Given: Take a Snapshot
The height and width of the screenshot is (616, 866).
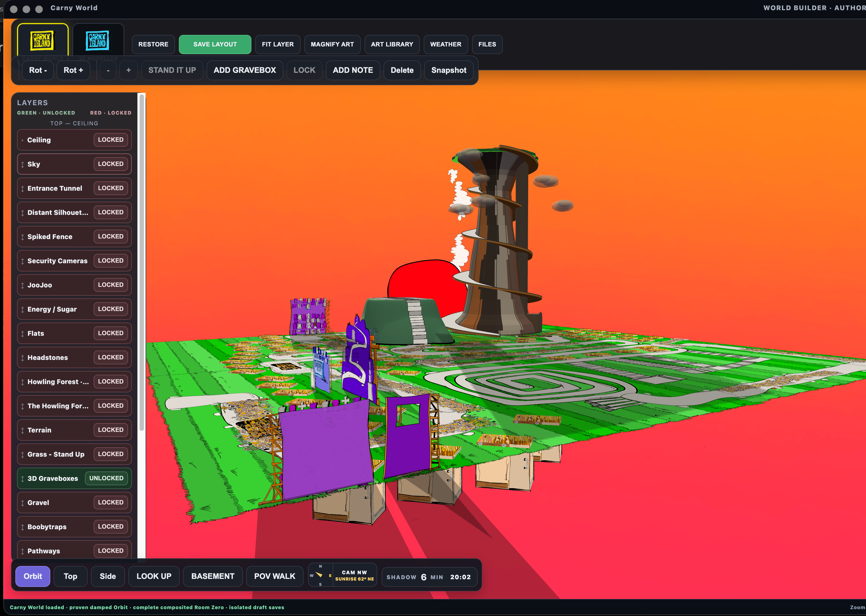Looking at the screenshot, I should [449, 70].
